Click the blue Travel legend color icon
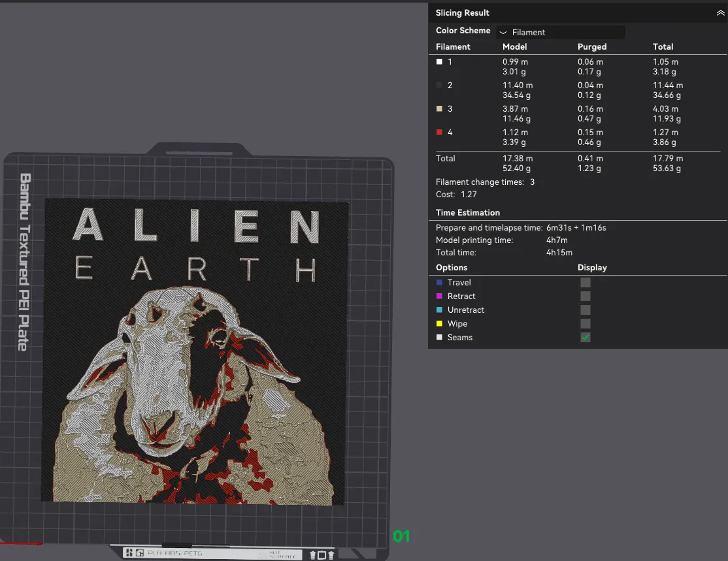The width and height of the screenshot is (728, 561). coord(439,282)
